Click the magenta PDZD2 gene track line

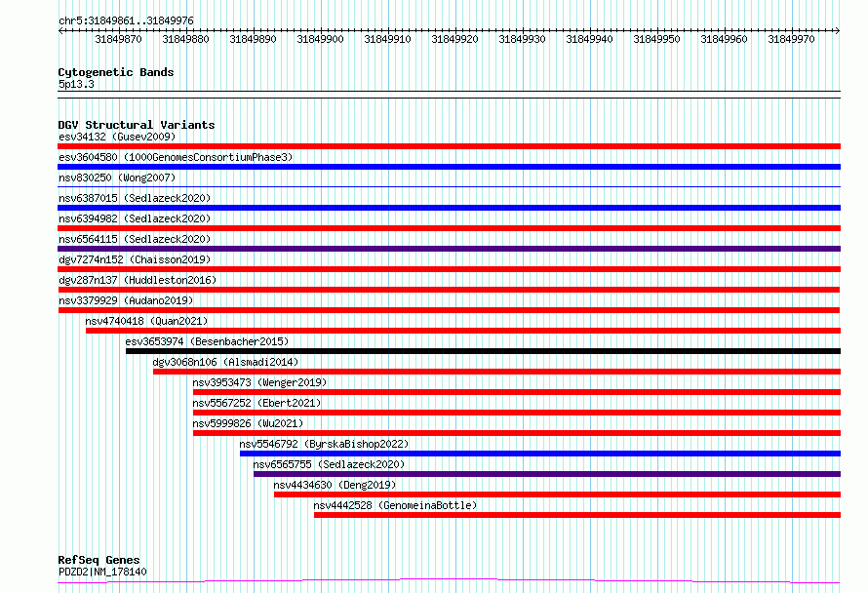pos(449,580)
